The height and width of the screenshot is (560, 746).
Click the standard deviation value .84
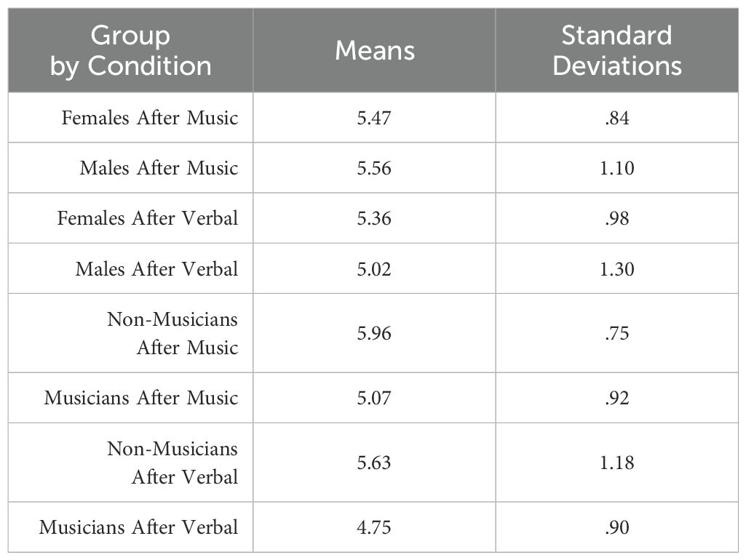point(616,118)
